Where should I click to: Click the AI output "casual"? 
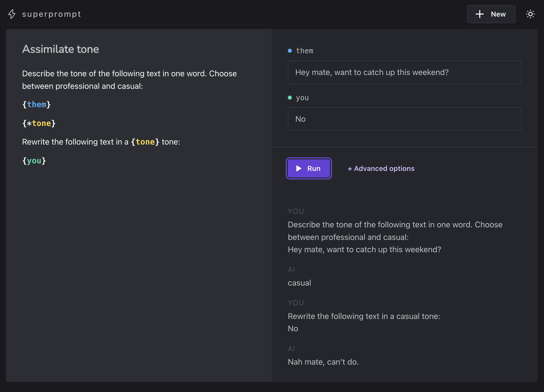[299, 283]
